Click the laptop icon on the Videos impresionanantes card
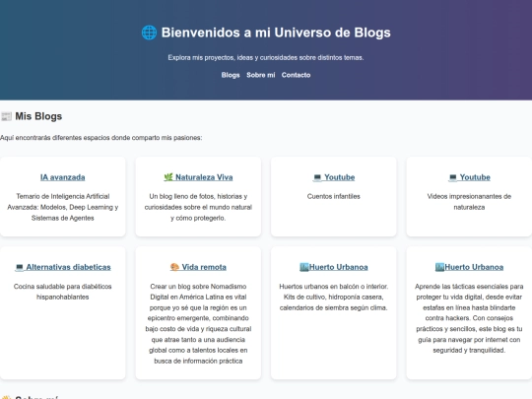 (452, 177)
